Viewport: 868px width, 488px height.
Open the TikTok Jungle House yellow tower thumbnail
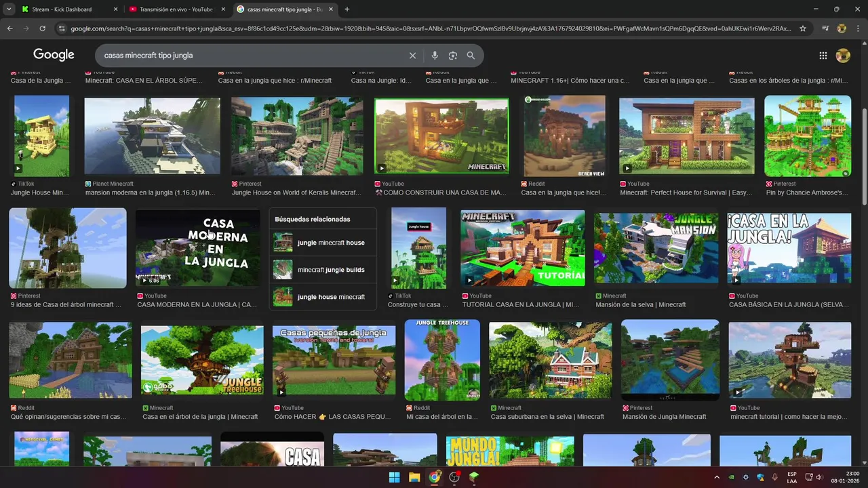(41, 136)
